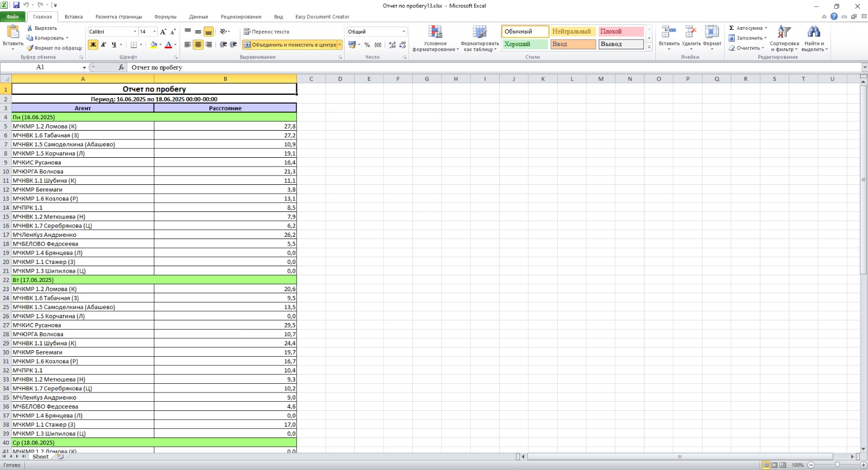Apply the Хороший cell style

pyautogui.click(x=525, y=44)
